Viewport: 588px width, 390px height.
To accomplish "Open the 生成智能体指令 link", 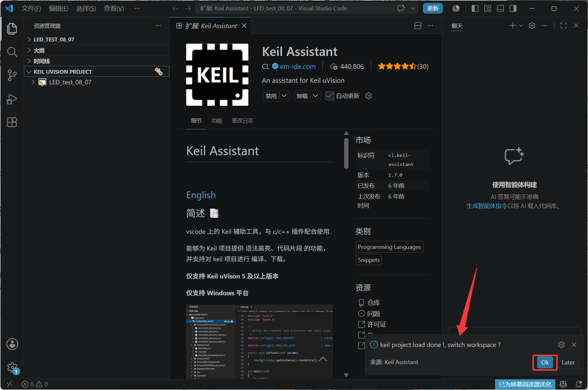I will coord(487,206).
